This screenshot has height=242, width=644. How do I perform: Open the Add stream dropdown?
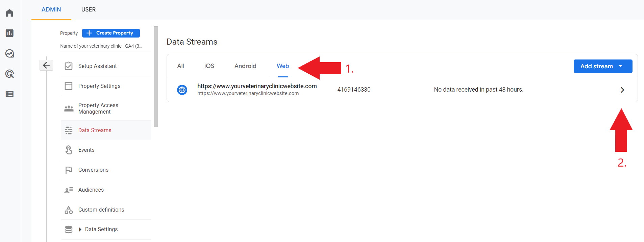click(x=602, y=66)
